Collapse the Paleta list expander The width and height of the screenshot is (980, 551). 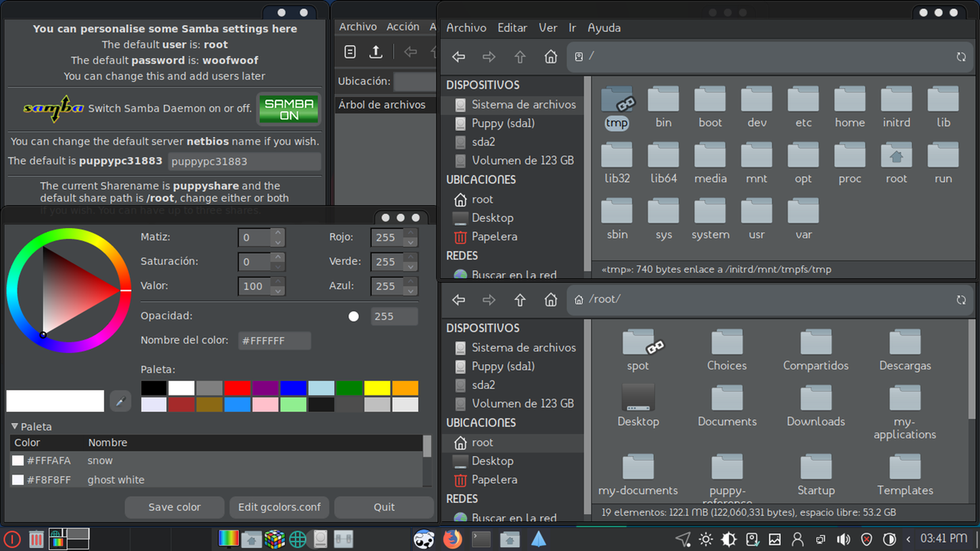click(15, 426)
